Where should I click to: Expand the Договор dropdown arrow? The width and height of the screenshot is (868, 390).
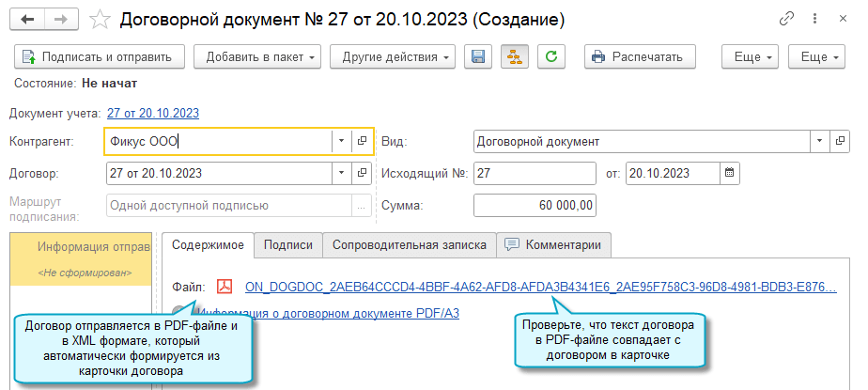(x=342, y=173)
